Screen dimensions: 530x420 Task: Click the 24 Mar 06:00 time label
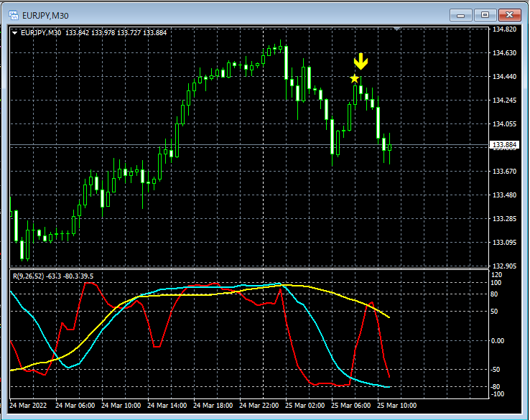(75, 405)
